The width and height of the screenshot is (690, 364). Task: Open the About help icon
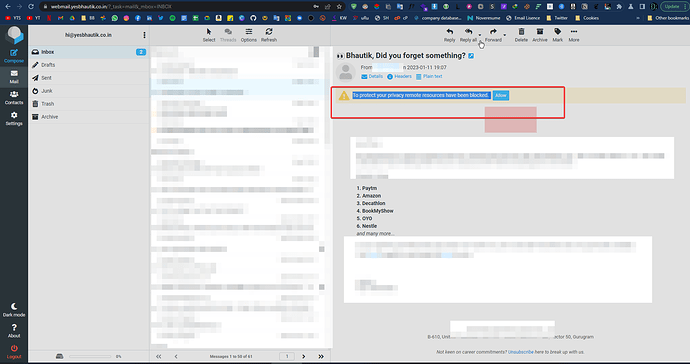coord(14,331)
